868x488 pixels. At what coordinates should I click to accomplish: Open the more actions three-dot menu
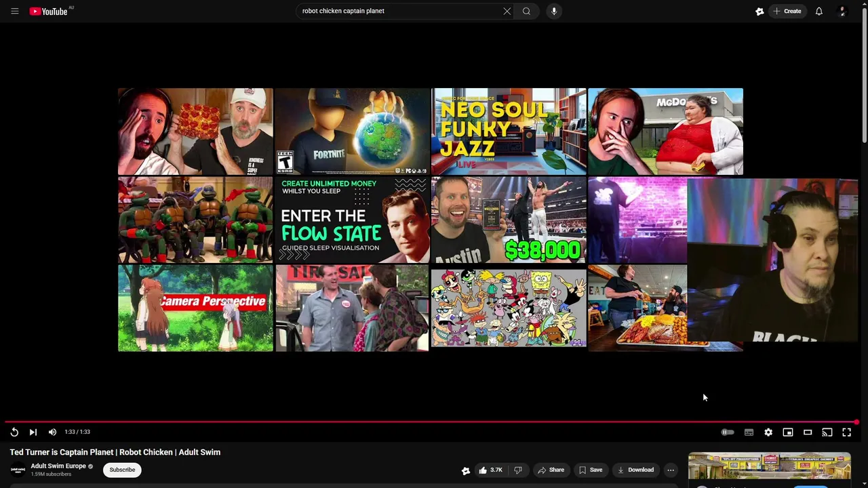(x=671, y=470)
